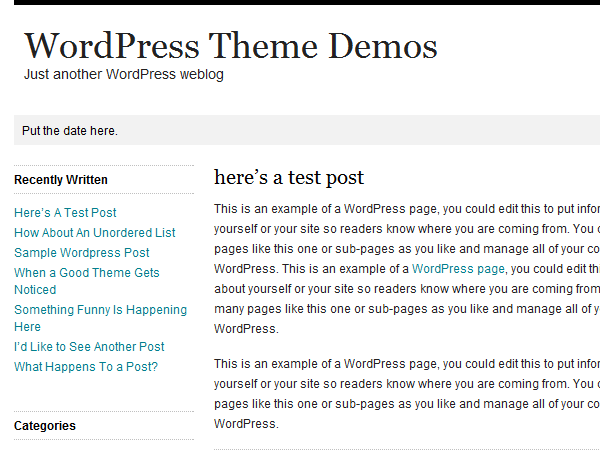Image resolution: width=600 pixels, height=450 pixels.
Task: Click the "Recently Written" sidebar heading
Action: 61,179
